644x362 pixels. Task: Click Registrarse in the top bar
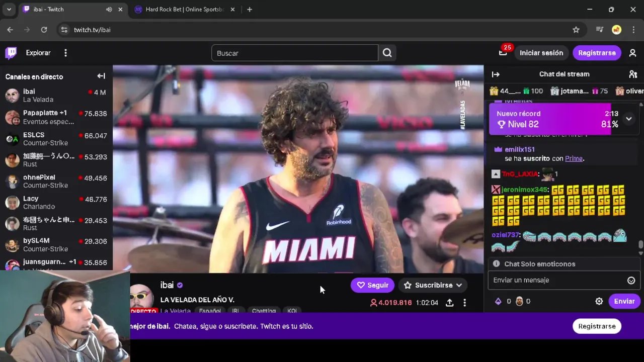click(x=597, y=53)
